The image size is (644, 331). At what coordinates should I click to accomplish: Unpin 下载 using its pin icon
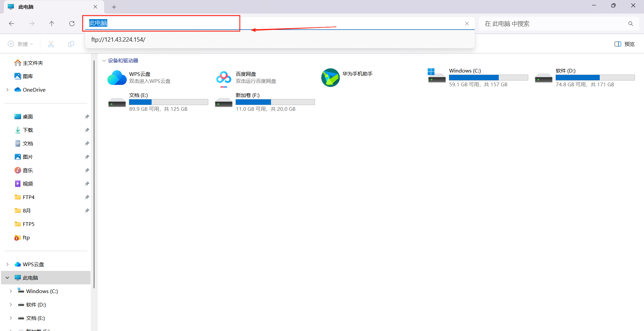click(87, 130)
